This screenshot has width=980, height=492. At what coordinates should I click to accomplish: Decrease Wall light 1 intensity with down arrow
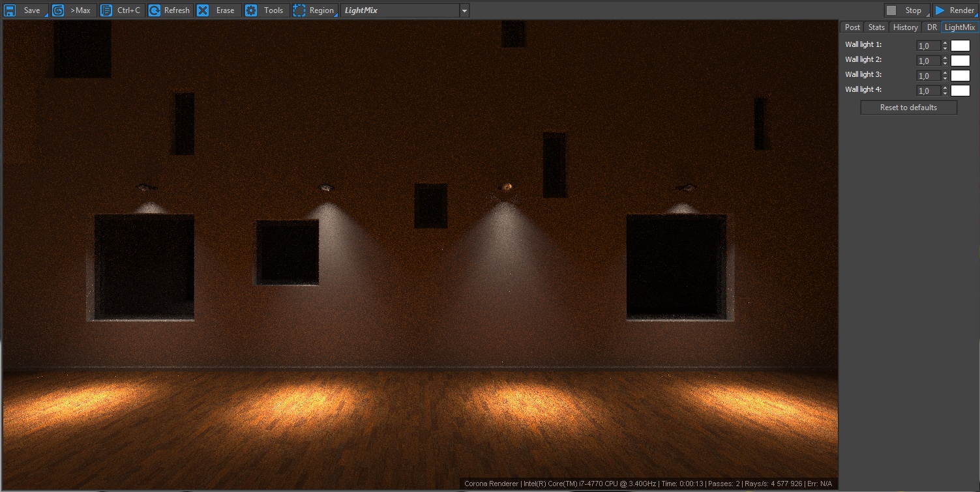(x=945, y=48)
